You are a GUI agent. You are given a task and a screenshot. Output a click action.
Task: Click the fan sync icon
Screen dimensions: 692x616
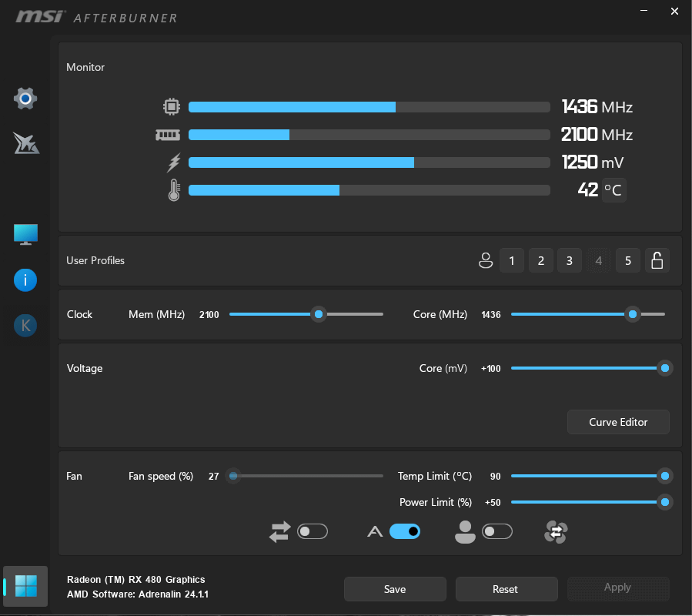pyautogui.click(x=556, y=531)
